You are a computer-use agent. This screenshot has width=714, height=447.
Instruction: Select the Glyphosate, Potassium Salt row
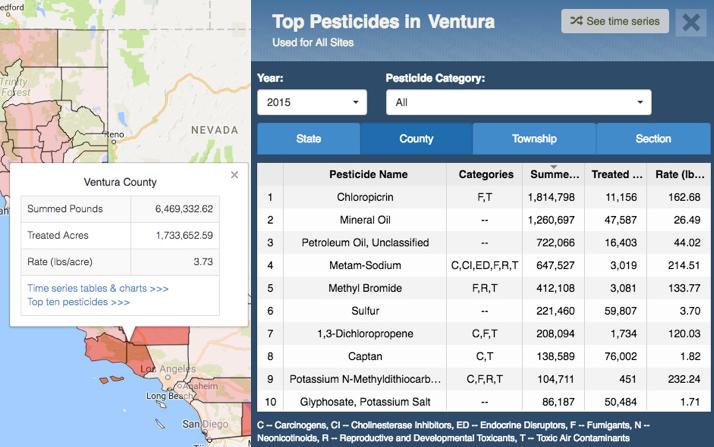click(368, 402)
